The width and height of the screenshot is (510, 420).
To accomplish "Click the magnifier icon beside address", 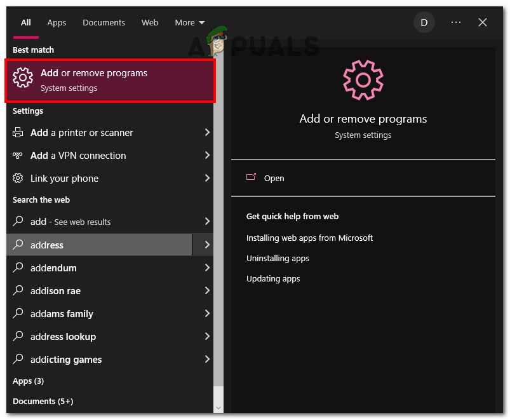I will point(18,244).
